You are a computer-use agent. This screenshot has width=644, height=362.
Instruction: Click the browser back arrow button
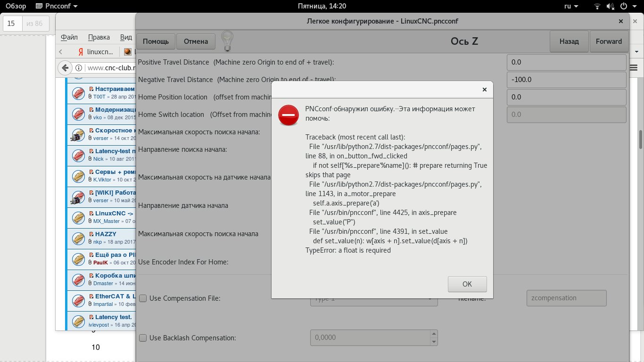click(x=66, y=67)
